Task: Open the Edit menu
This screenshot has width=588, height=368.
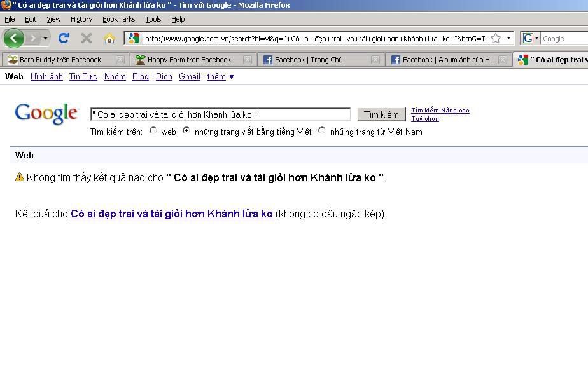Action: pyautogui.click(x=31, y=19)
